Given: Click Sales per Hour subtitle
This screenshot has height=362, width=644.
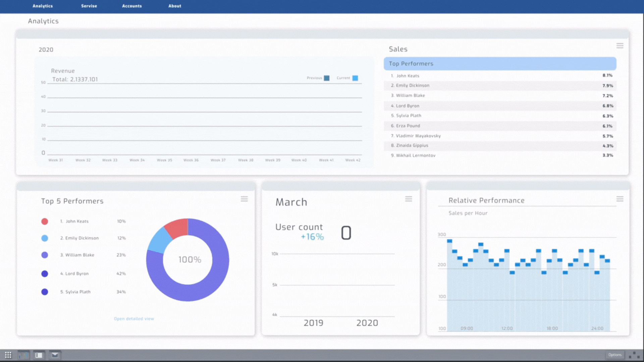Looking at the screenshot, I should [468, 213].
